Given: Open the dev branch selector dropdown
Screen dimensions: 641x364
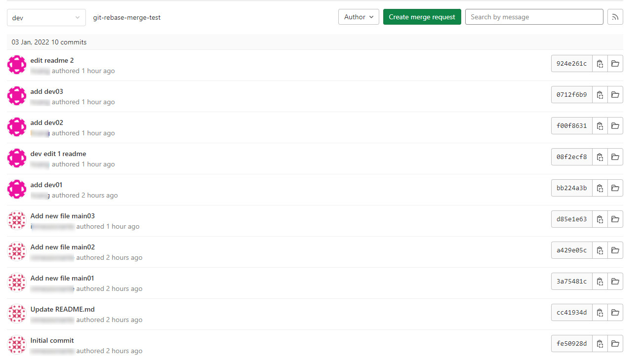Looking at the screenshot, I should tap(46, 18).
